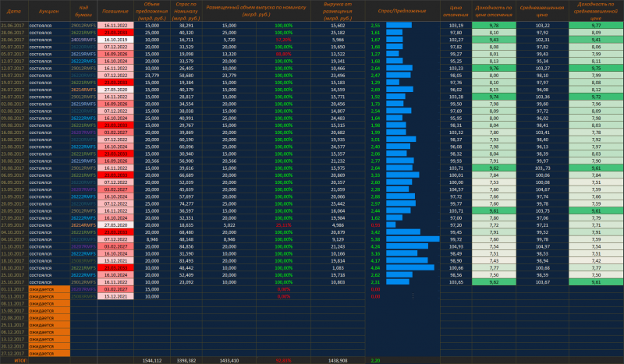
Task: Select the red 57,20% placement cell
Action: pos(284,39)
